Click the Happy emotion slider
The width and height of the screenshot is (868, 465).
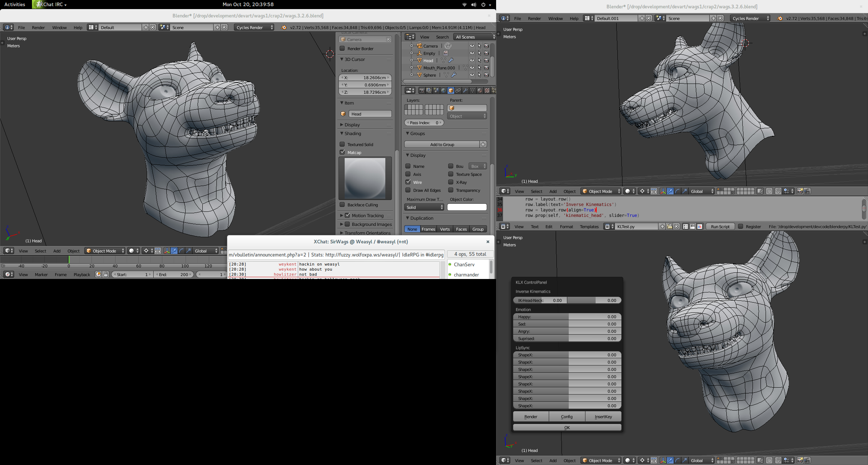(567, 317)
